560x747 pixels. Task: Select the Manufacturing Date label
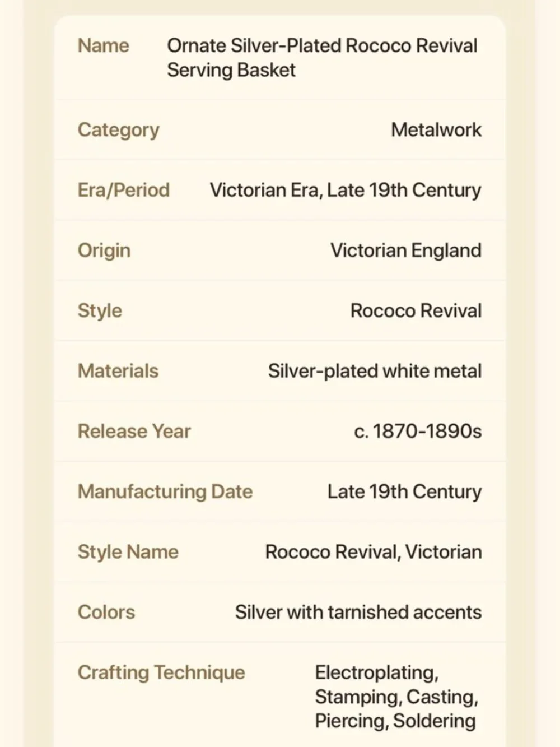tap(165, 491)
